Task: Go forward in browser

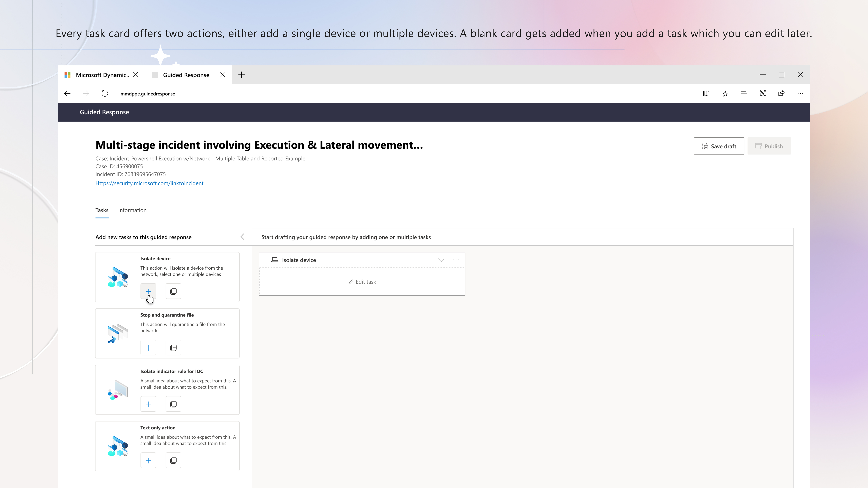Action: [86, 94]
